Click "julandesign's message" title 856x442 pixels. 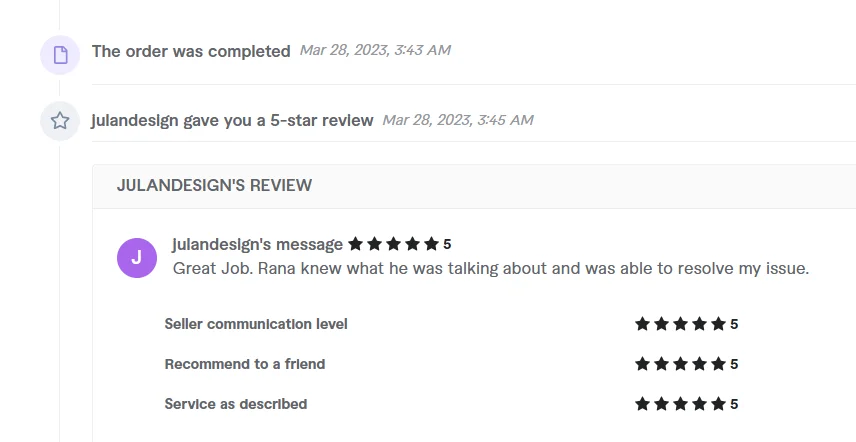258,244
